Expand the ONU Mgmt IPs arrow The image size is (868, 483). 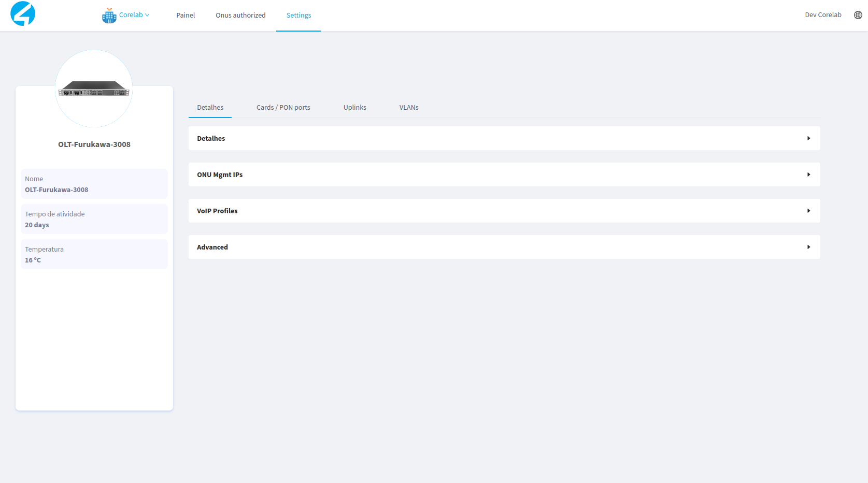(x=808, y=174)
